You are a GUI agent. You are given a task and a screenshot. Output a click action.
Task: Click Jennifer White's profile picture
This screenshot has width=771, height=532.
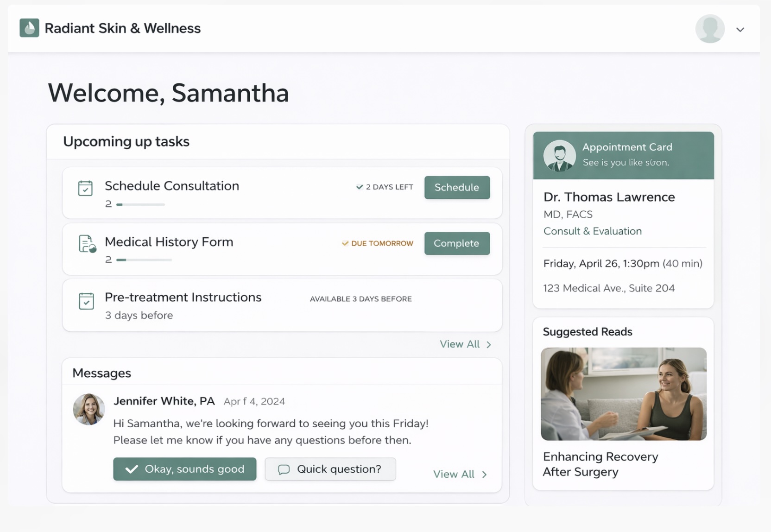point(88,410)
